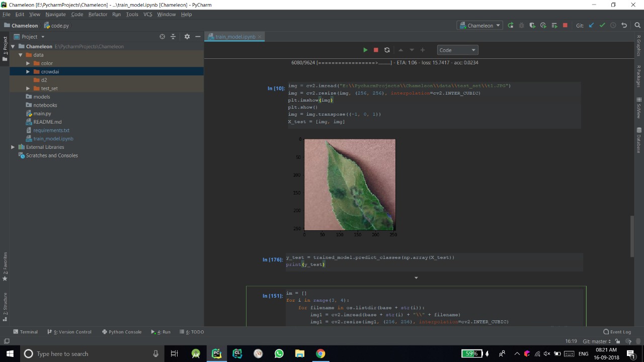Screen dimensions: 644x362
Task: Open search everywhere magnifier icon
Action: click(637, 25)
